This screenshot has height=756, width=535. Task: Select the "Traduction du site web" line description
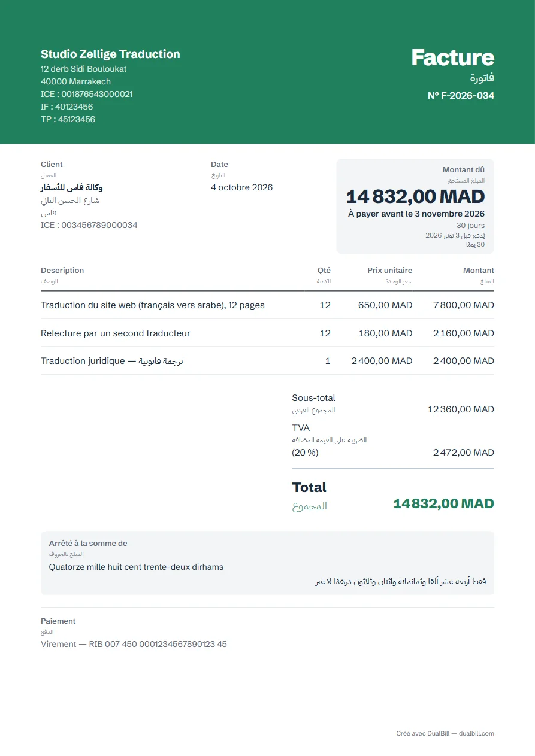[153, 305]
